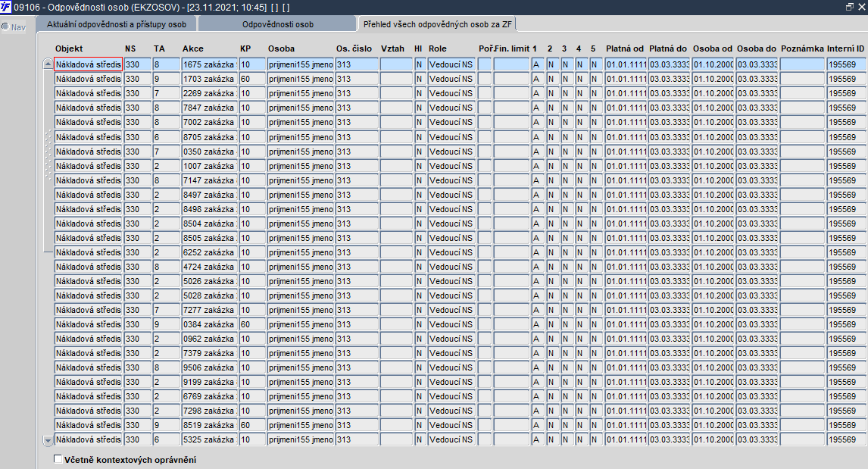Viewport: 868px width, 469px height.
Task: Click the Osoba column header
Action: pyautogui.click(x=281, y=48)
